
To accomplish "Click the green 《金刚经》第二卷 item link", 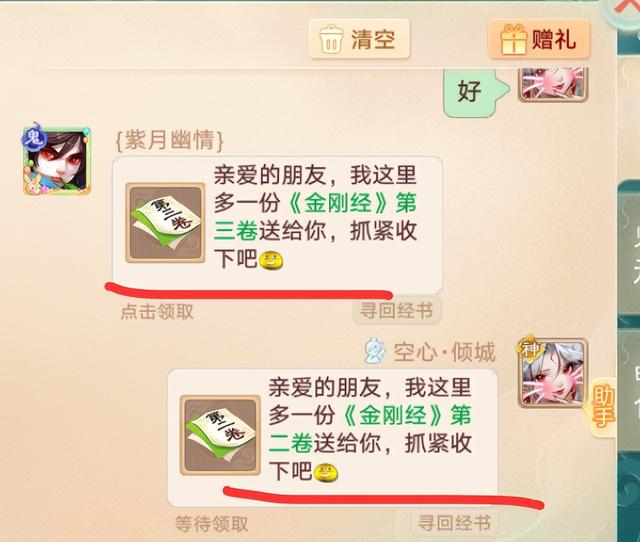I will tap(369, 429).
